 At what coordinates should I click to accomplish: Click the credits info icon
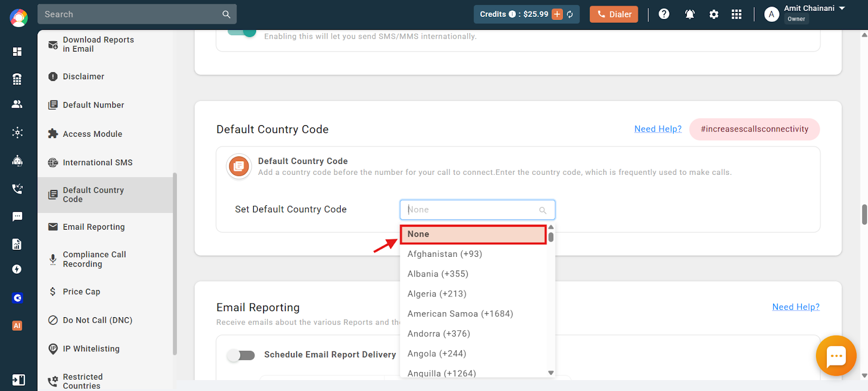pyautogui.click(x=512, y=14)
